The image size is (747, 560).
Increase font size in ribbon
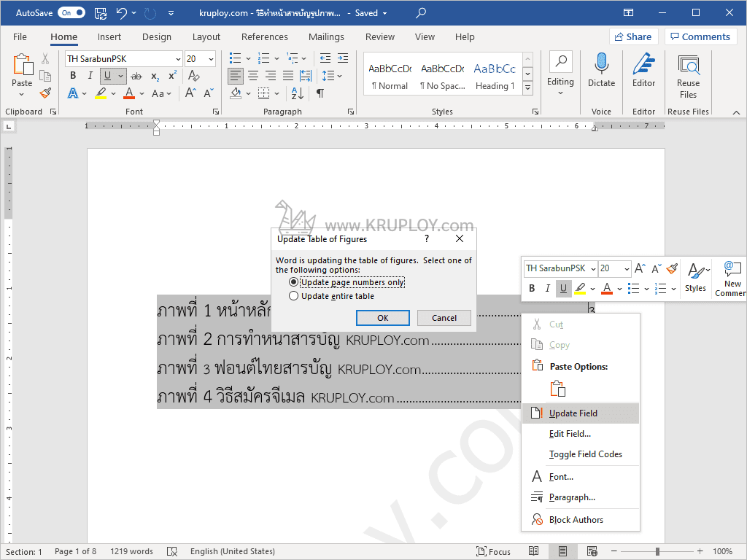click(190, 93)
